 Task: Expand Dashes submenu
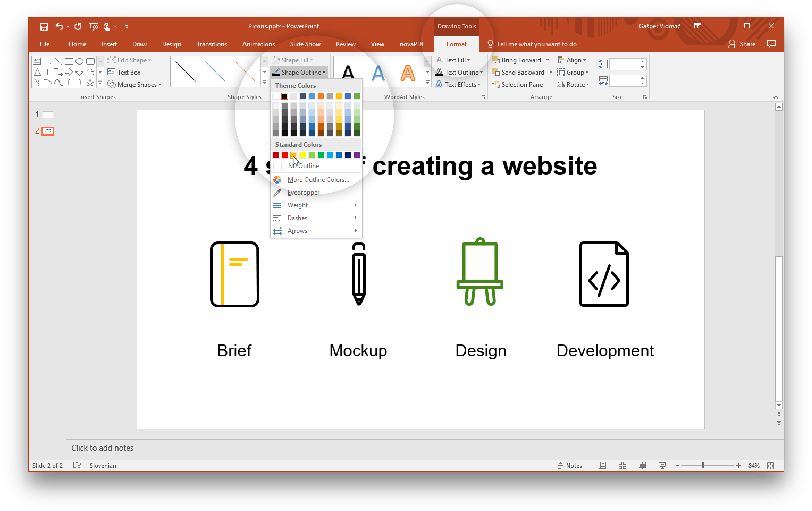pos(316,218)
